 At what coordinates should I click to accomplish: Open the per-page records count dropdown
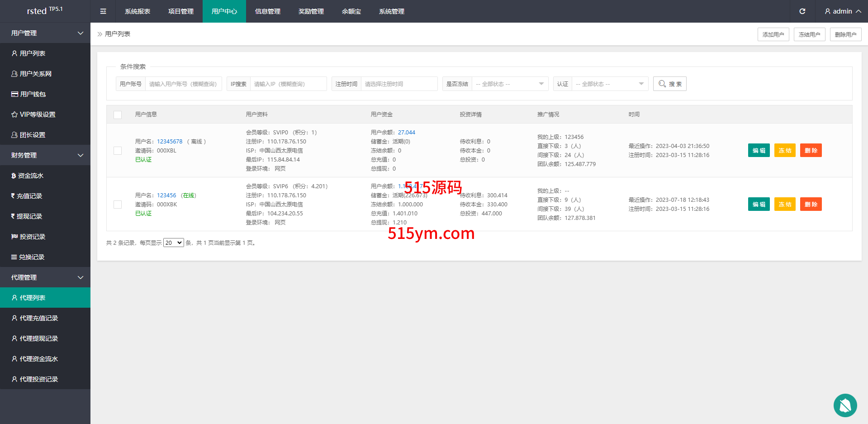(173, 243)
